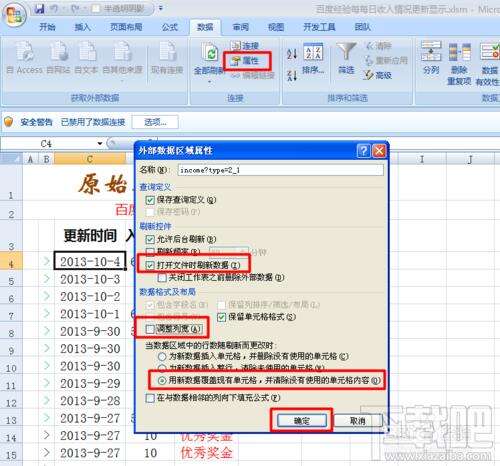Select 用新数据覆盖现有单元格 radio option

[162, 381]
